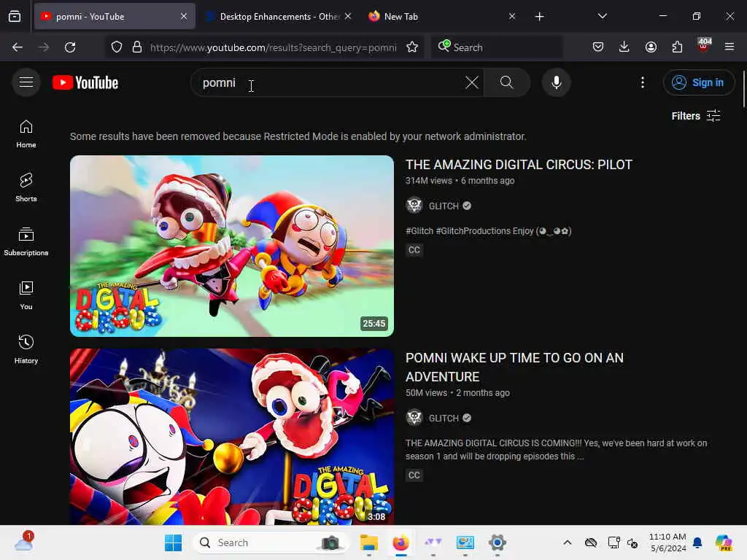Start voice search with the microphone
This screenshot has height=560, width=747.
tap(556, 82)
